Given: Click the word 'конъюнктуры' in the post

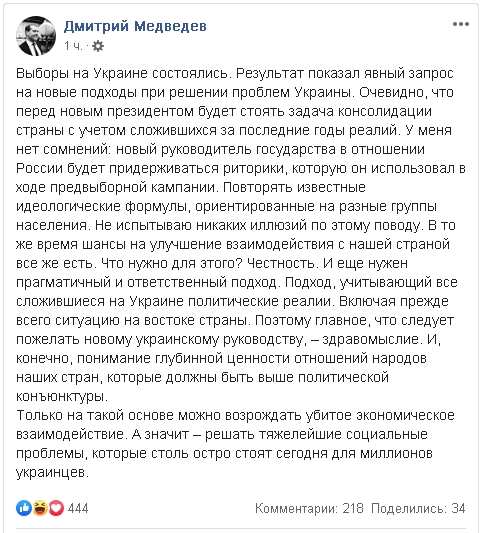Looking at the screenshot, I should tap(62, 397).
